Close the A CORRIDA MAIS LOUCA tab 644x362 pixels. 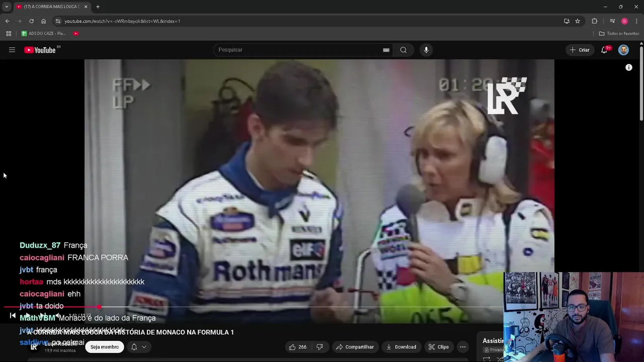tap(86, 7)
